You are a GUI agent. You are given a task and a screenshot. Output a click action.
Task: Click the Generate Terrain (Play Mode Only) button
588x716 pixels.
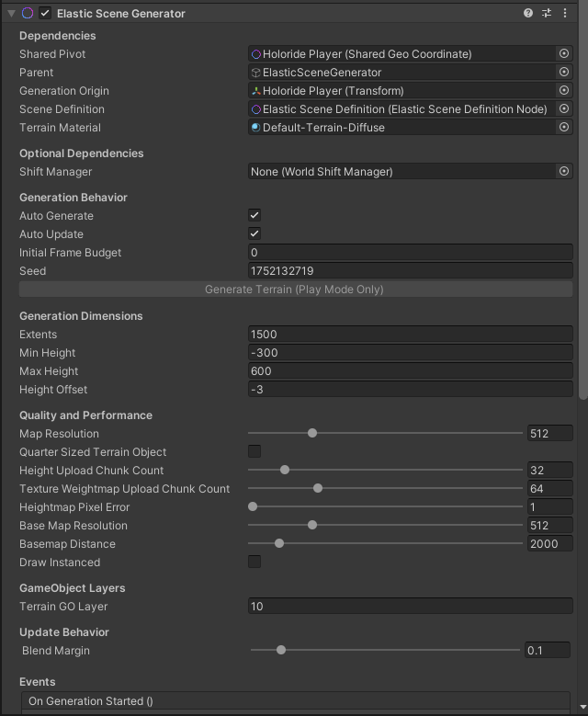click(x=294, y=290)
